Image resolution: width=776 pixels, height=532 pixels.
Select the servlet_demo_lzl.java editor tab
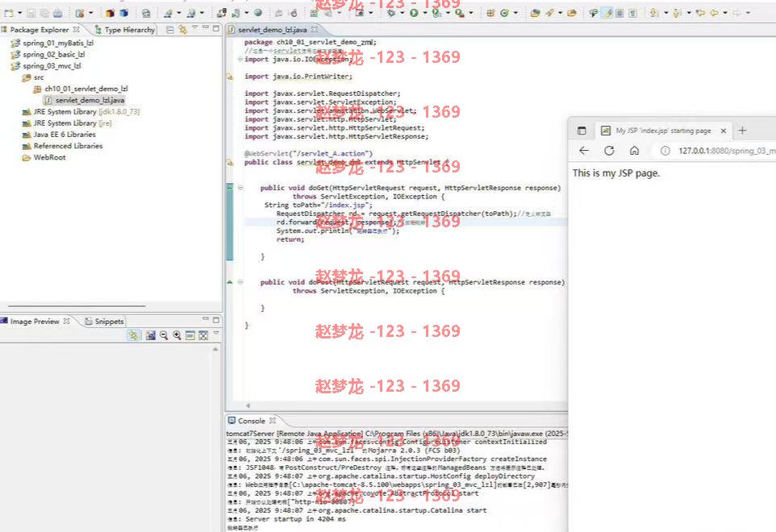[x=273, y=30]
